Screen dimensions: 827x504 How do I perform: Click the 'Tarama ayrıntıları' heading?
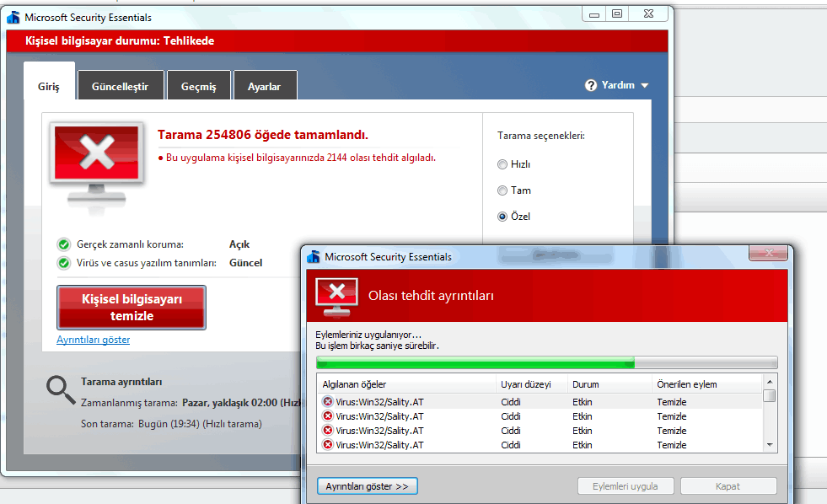[121, 382]
